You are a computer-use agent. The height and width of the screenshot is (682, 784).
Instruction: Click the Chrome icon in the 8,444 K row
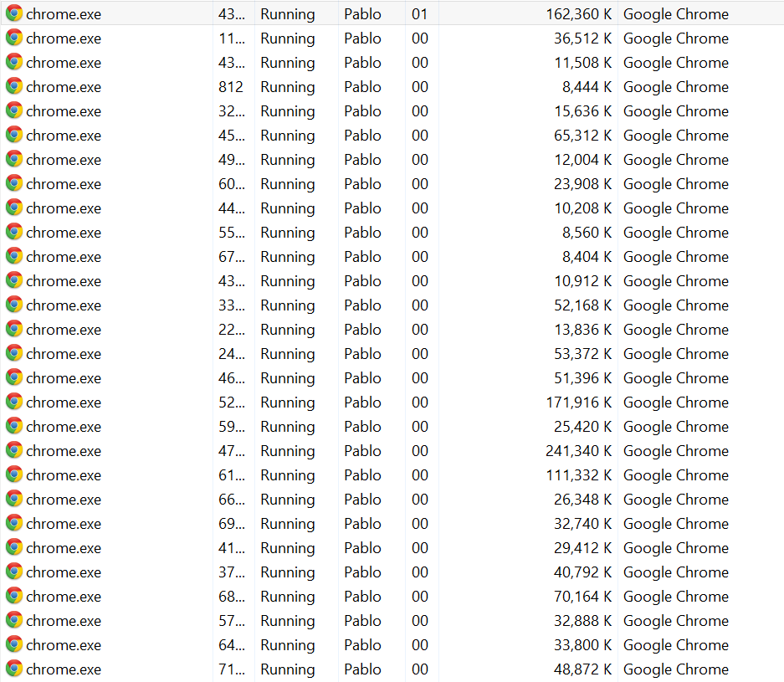(x=14, y=86)
